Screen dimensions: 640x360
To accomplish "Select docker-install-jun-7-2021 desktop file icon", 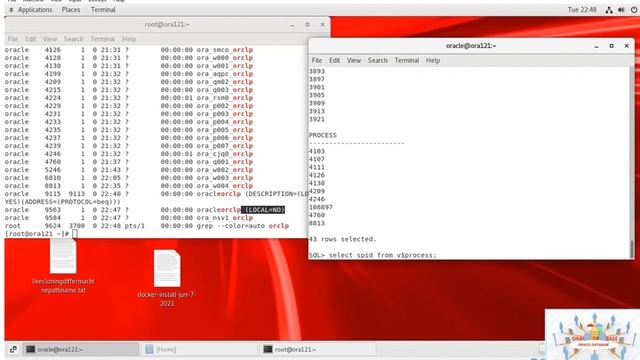I will click(x=167, y=278).
